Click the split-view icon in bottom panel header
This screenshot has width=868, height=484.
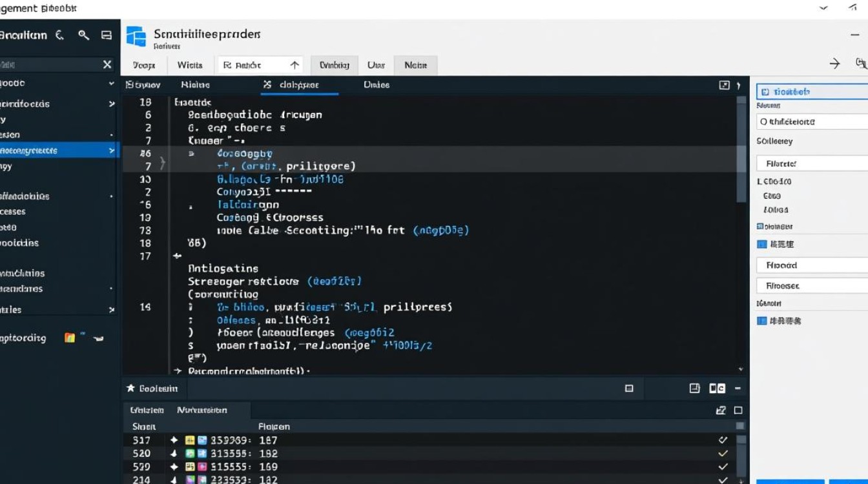[717, 388]
